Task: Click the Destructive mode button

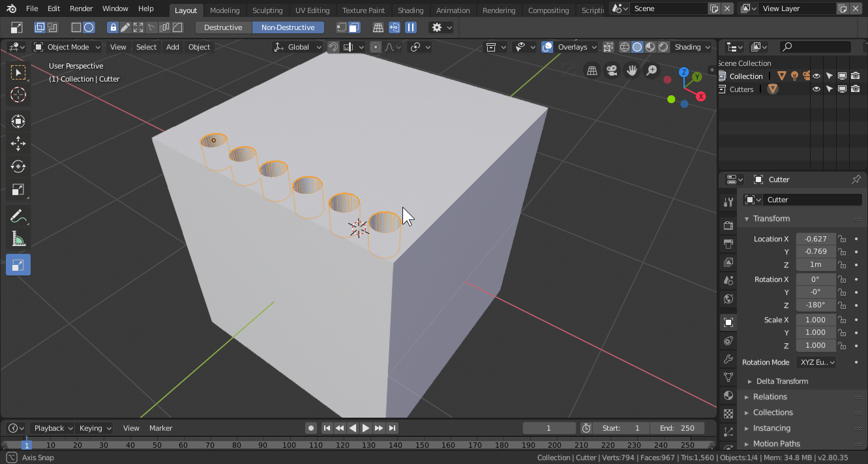Action: (223, 27)
